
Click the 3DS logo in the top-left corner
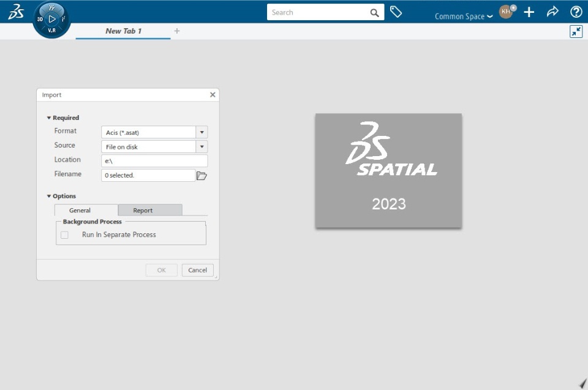click(16, 12)
